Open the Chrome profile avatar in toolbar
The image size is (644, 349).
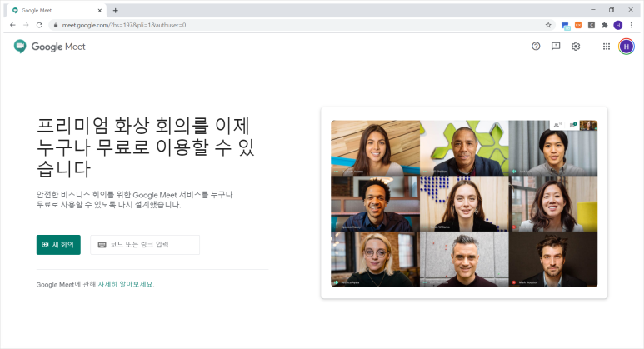coord(617,25)
